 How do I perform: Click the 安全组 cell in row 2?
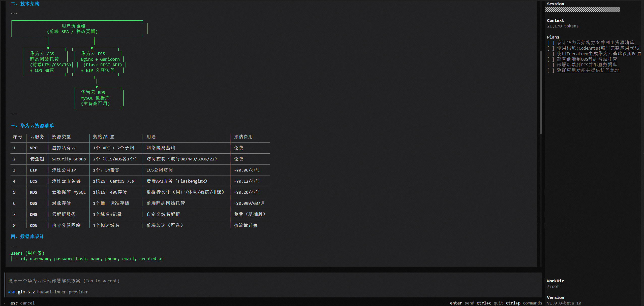[x=37, y=159]
